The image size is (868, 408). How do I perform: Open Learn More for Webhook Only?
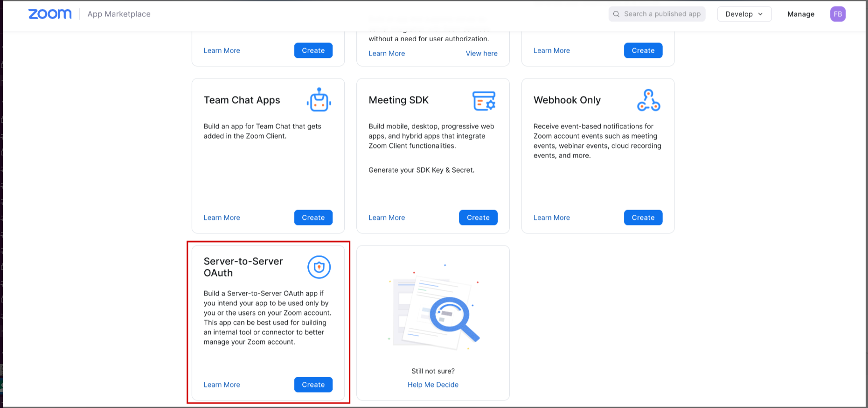click(552, 218)
